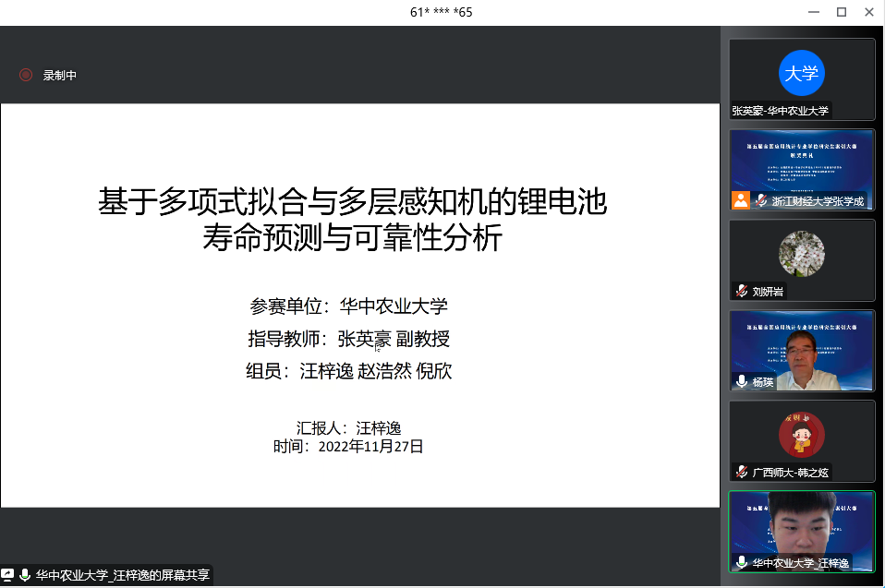Click the blue 大学 avatar circle
The height and width of the screenshot is (588, 885).
coord(801,73)
